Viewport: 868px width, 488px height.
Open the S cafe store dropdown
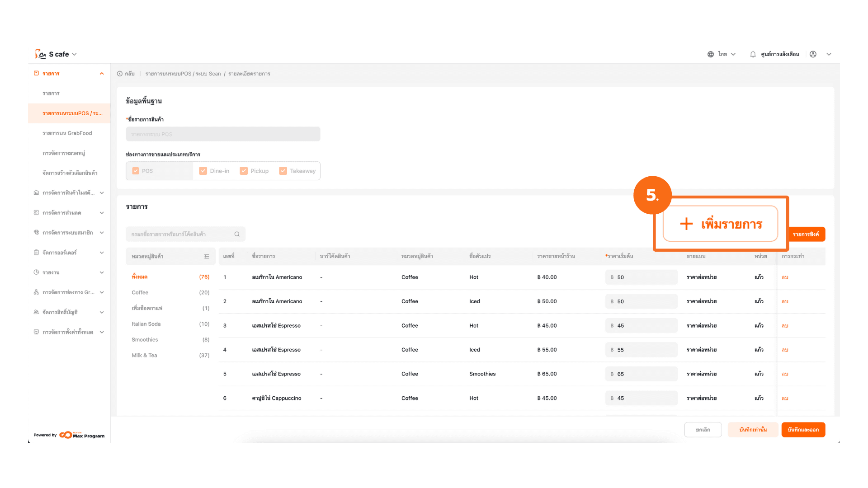[x=74, y=54]
